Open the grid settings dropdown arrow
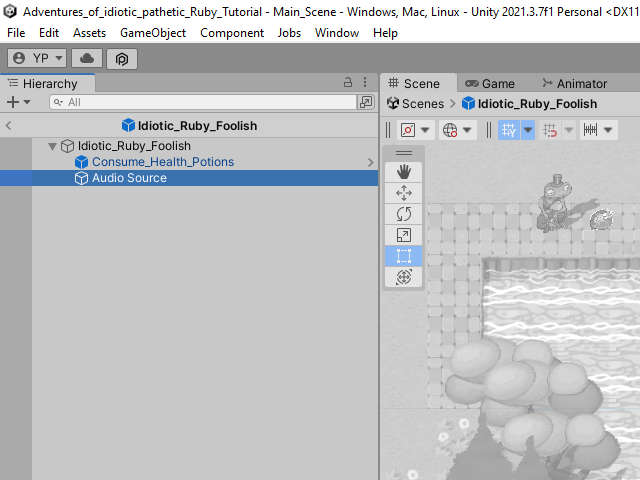Viewport: 640px width, 480px height. click(528, 130)
